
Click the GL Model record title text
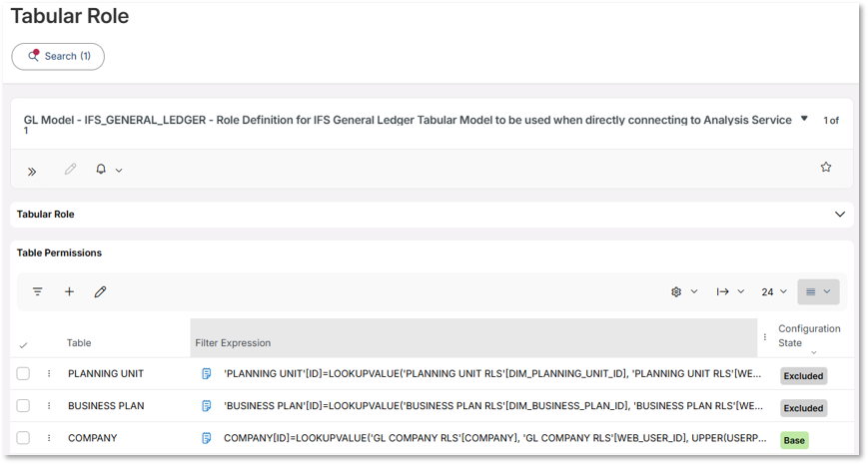click(x=408, y=121)
